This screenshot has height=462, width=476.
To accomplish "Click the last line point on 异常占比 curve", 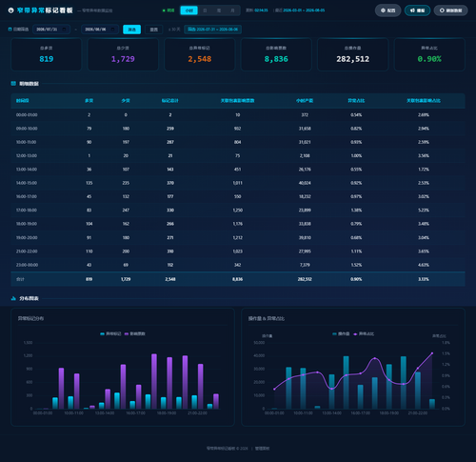I will 432,353.
